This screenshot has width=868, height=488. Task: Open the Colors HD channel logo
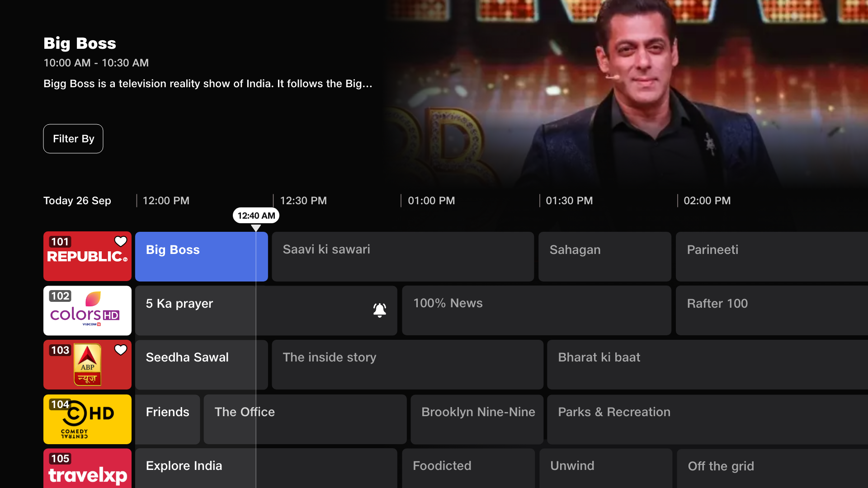pos(87,310)
